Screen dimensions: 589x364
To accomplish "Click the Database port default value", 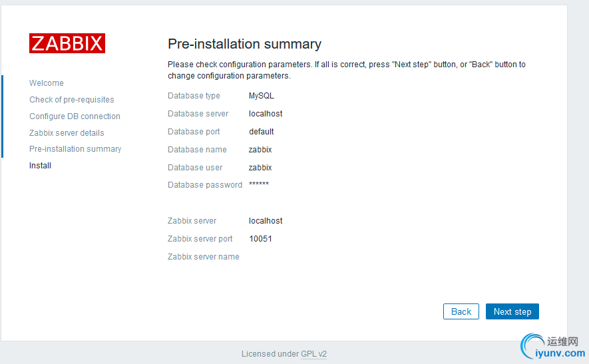I will [x=262, y=132].
